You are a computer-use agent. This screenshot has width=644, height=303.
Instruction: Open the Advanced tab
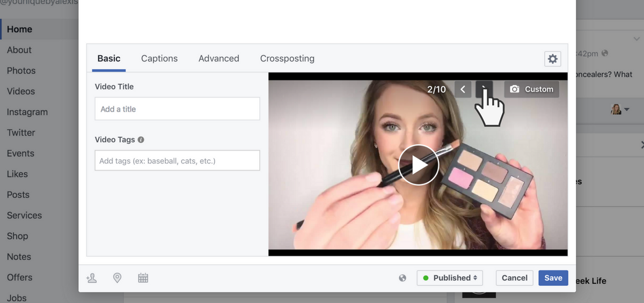219,58
